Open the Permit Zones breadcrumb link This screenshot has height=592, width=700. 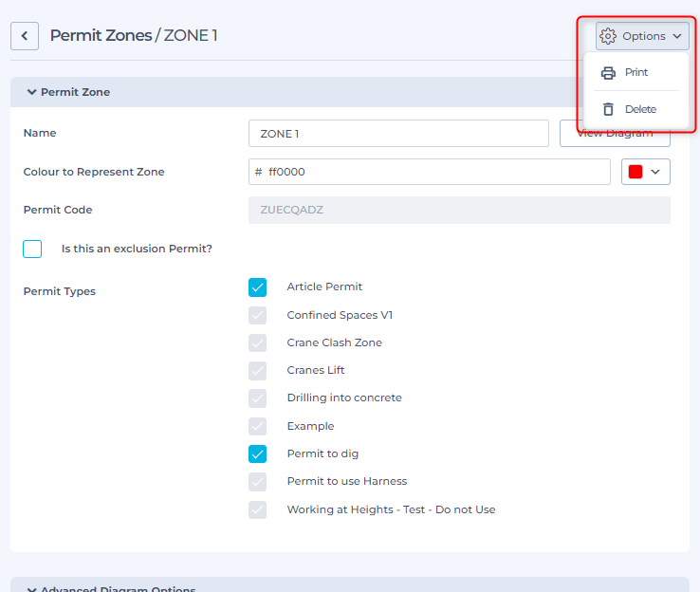101,36
